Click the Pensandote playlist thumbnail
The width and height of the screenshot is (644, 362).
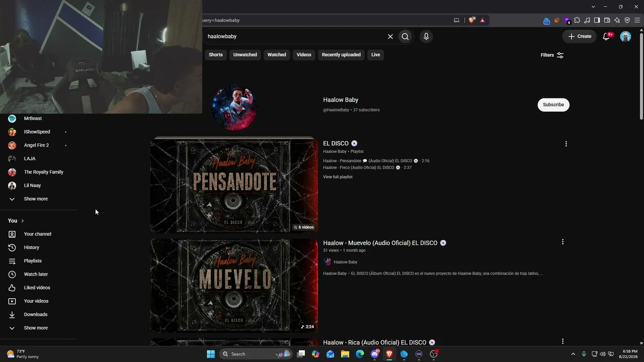(x=234, y=185)
